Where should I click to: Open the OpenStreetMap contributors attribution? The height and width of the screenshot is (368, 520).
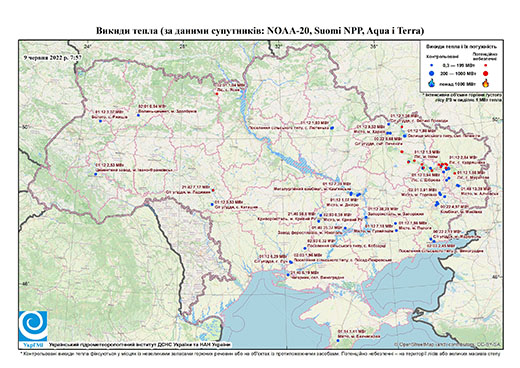[x=448, y=344]
